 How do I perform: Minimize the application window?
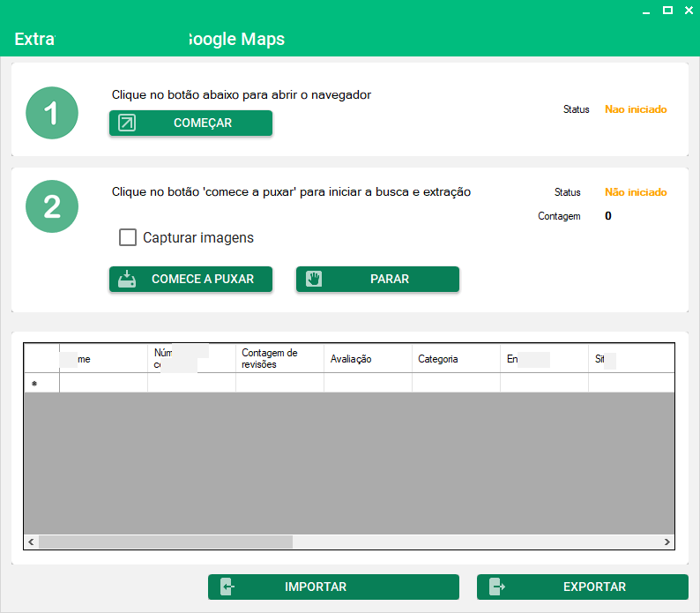(x=644, y=10)
